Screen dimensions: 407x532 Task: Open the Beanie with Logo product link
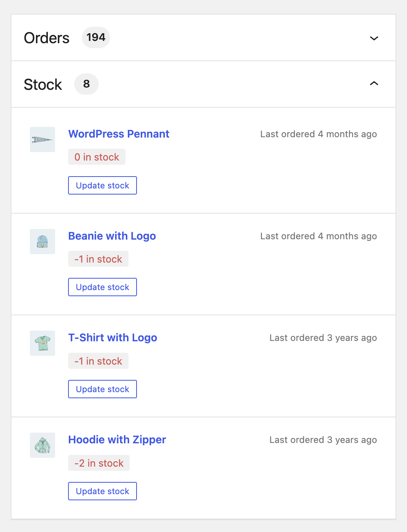click(x=112, y=236)
